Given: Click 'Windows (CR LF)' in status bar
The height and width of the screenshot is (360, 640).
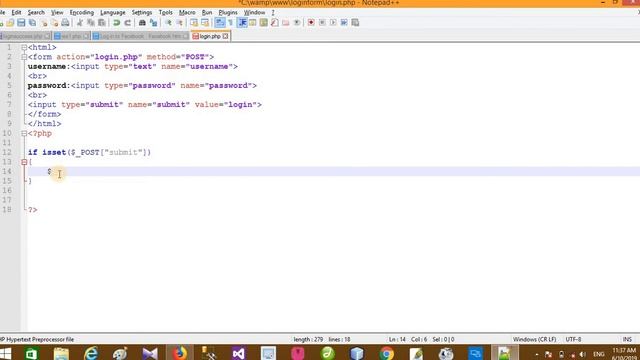Looking at the screenshot, I should tap(534, 339).
